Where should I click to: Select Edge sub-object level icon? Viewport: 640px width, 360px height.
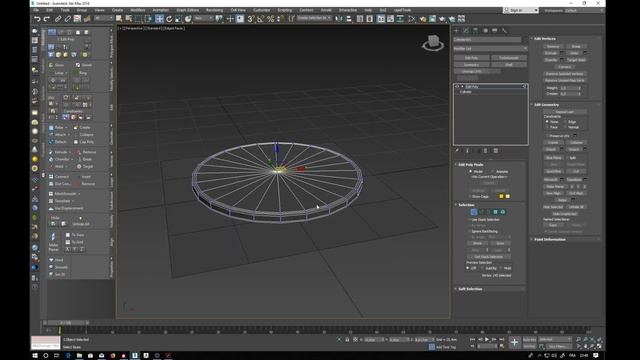coord(481,212)
